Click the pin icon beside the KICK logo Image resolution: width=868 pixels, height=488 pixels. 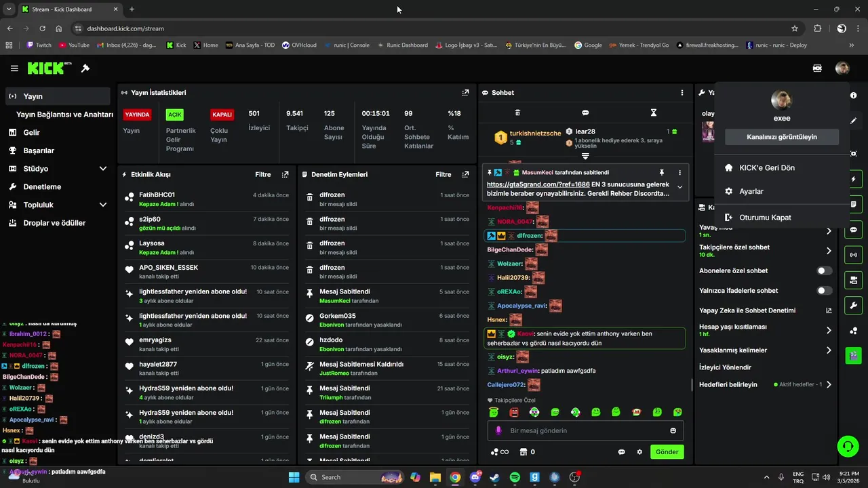pyautogui.click(x=85, y=68)
